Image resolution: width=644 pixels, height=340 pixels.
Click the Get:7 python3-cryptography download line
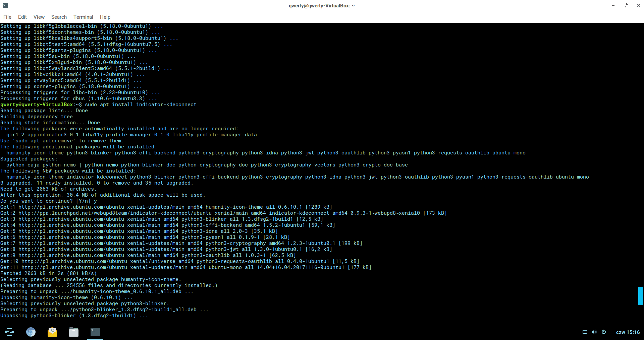181,243
